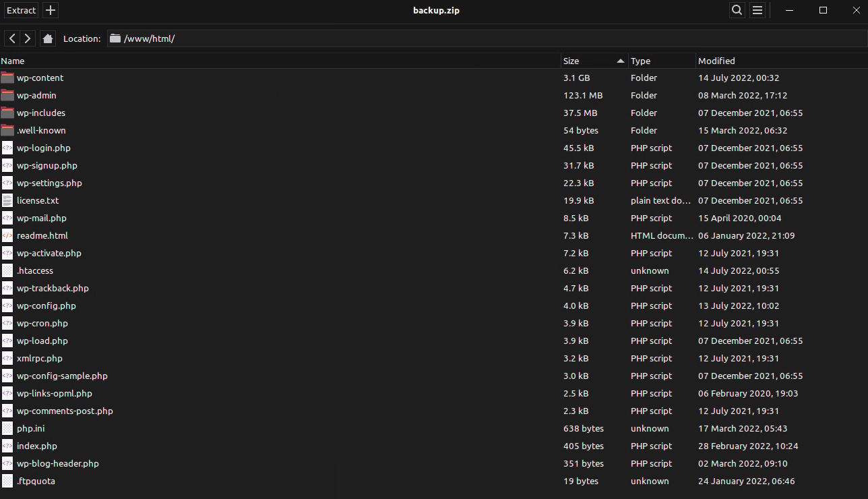868x499 pixels.
Task: Click the 3.1 GB size value
Action: [x=576, y=78]
